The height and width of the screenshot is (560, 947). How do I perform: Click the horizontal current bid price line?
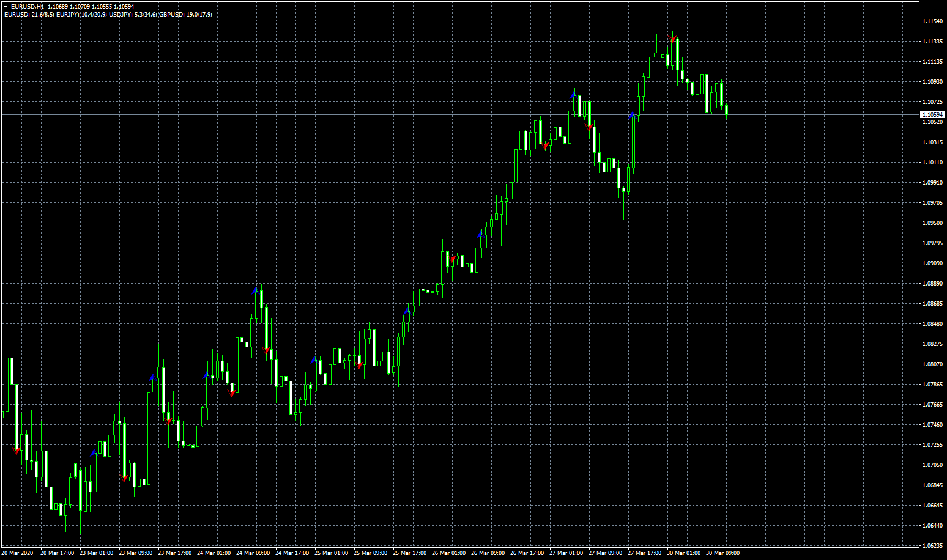pyautogui.click(x=460, y=114)
